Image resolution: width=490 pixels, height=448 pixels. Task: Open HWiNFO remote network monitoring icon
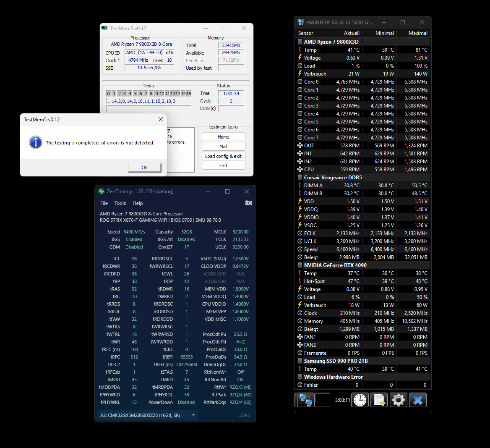pos(305,400)
